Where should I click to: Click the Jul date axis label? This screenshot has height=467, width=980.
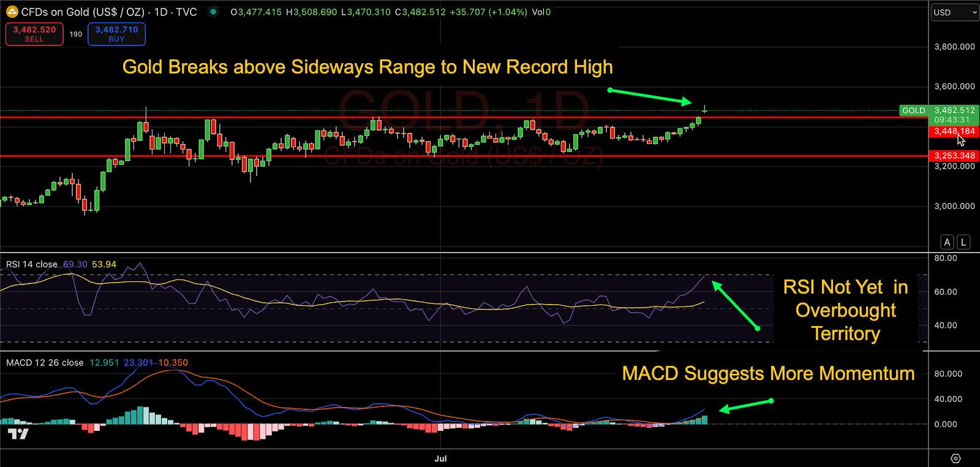tap(440, 458)
